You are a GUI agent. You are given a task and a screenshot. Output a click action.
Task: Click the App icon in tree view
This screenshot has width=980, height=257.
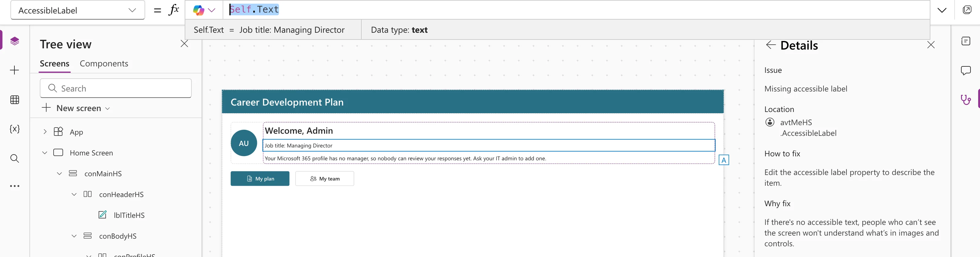point(58,132)
